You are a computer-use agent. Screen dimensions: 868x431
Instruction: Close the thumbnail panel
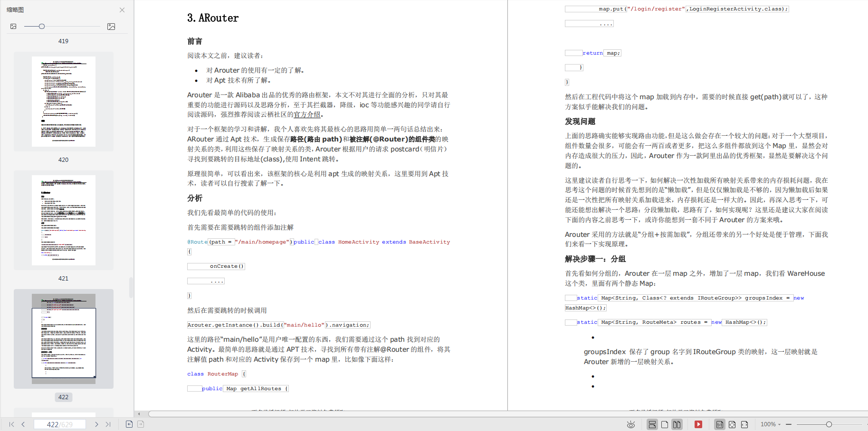point(122,10)
